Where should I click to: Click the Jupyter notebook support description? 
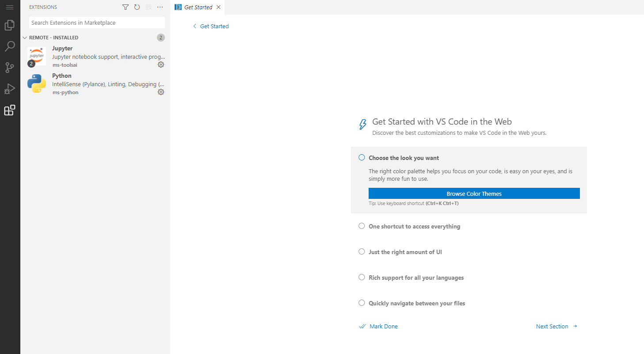108,57
